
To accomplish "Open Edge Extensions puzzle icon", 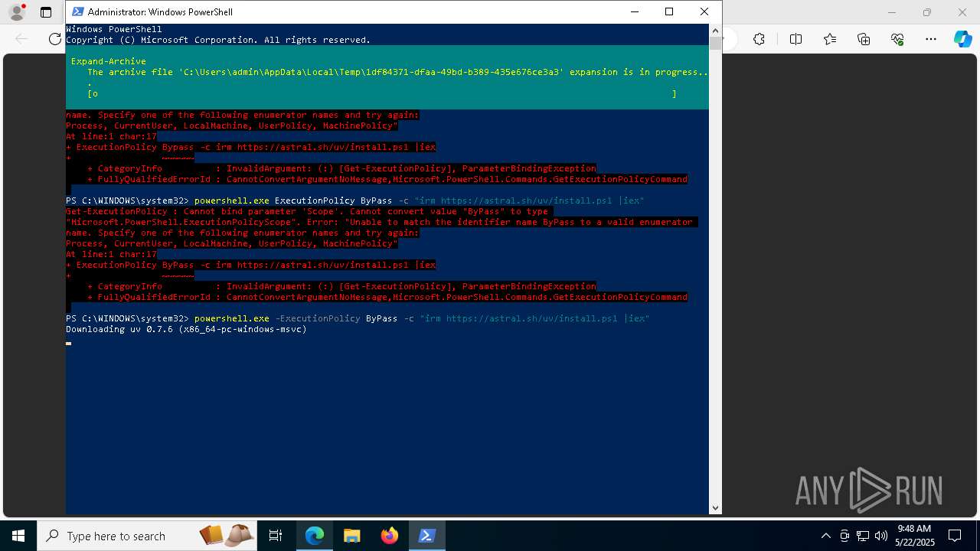I will [759, 39].
